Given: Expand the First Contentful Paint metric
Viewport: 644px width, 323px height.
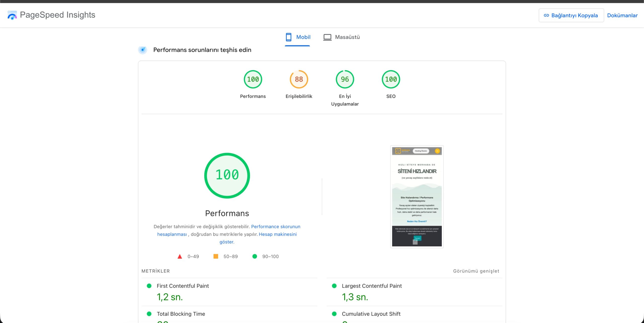Looking at the screenshot, I should [x=183, y=286].
